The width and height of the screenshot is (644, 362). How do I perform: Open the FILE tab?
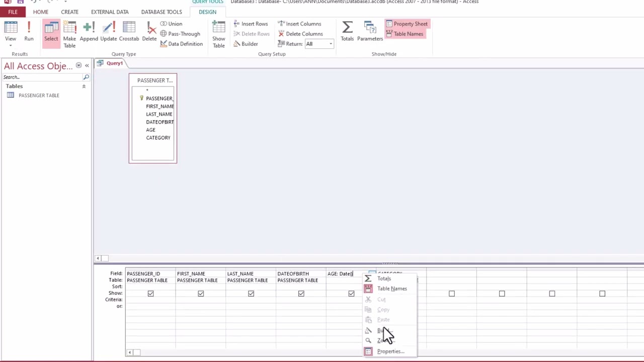(13, 12)
